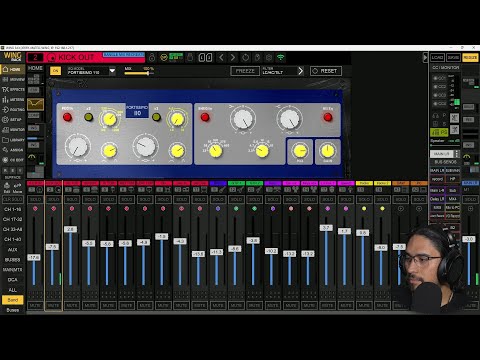This screenshot has width=480, height=360.
Task: Click the gear icon in top toolbar
Action: pyautogui.click(x=269, y=58)
